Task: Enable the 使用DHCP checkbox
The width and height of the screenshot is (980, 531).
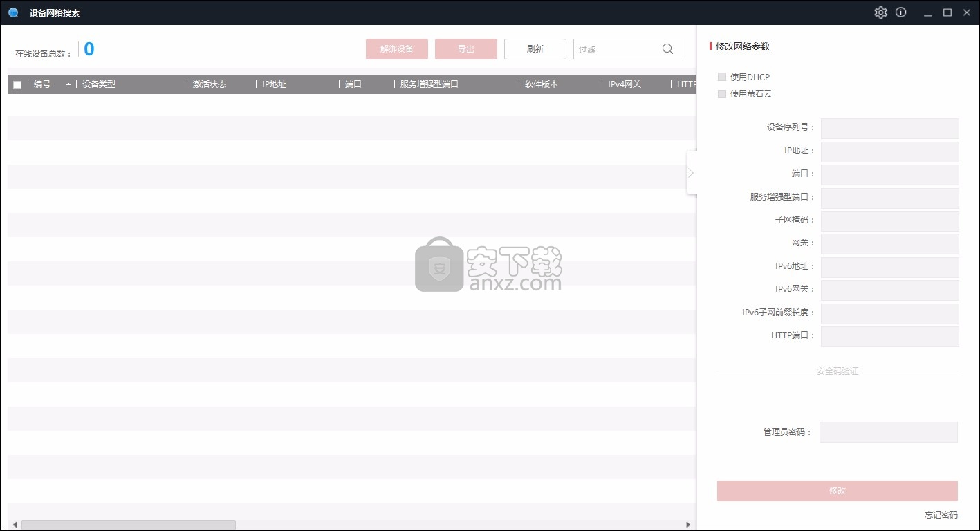Action: [722, 77]
